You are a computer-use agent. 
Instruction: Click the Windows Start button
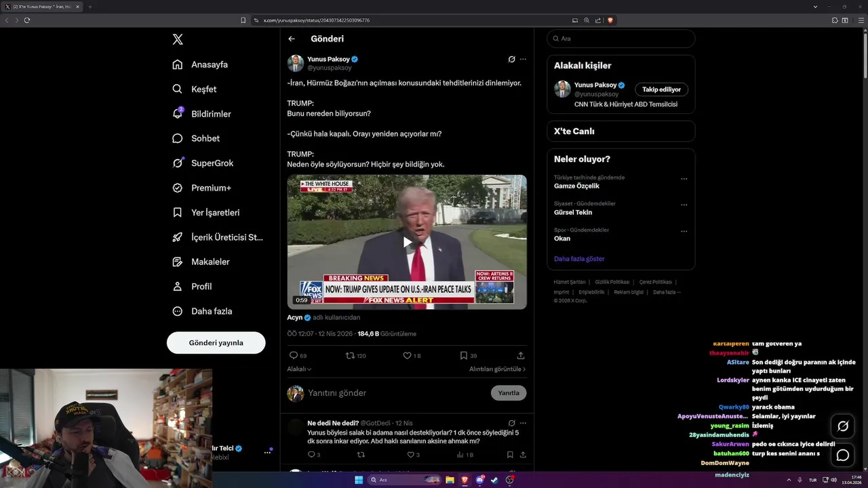359,480
